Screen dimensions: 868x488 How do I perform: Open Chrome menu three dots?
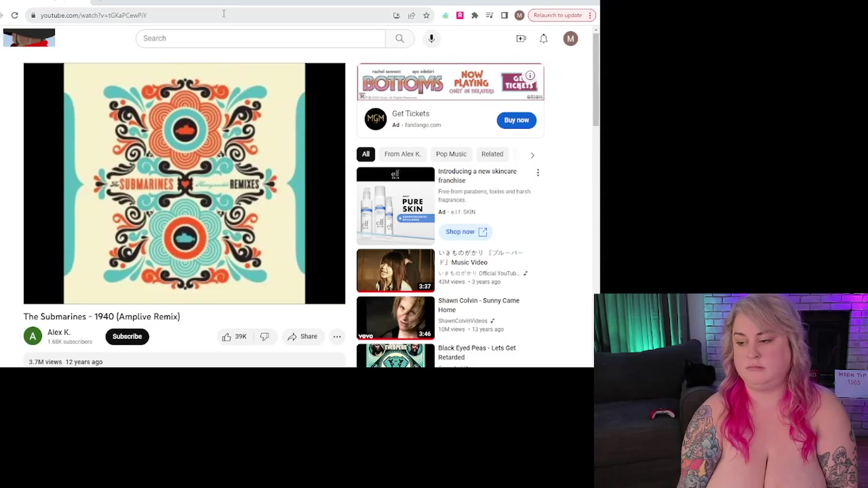click(590, 15)
